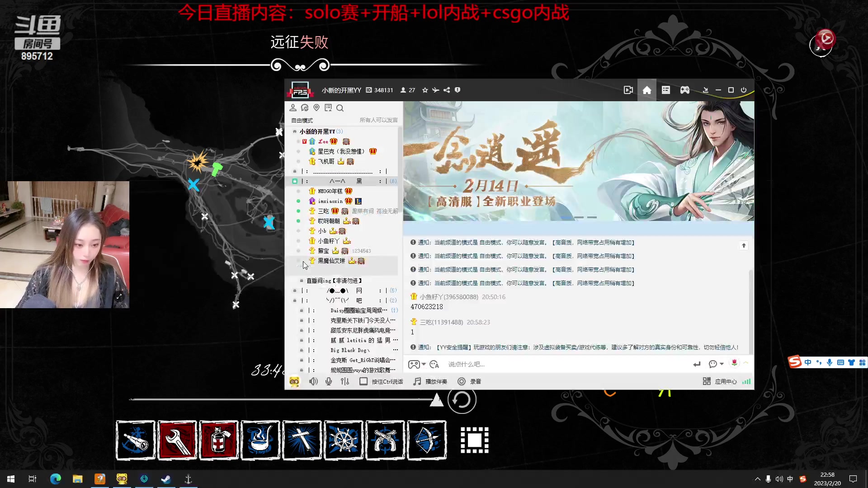Select the 录音 recording icon

click(462, 381)
